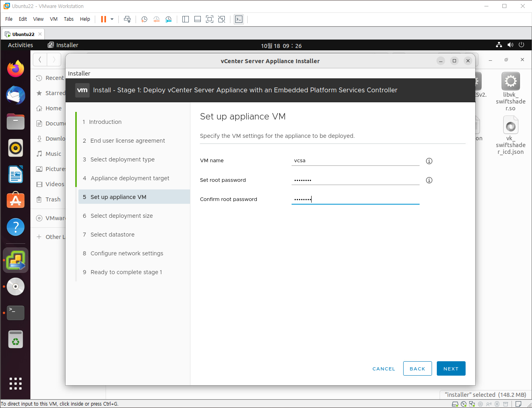Screen dimensions: 532x408
Task: Click the Installer menu in installer window
Action: [79, 74]
